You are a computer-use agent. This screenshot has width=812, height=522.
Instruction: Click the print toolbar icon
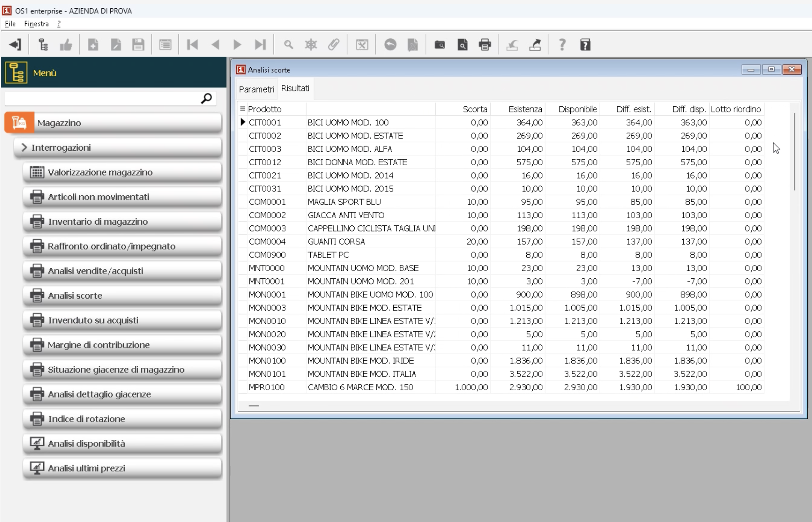(485, 45)
